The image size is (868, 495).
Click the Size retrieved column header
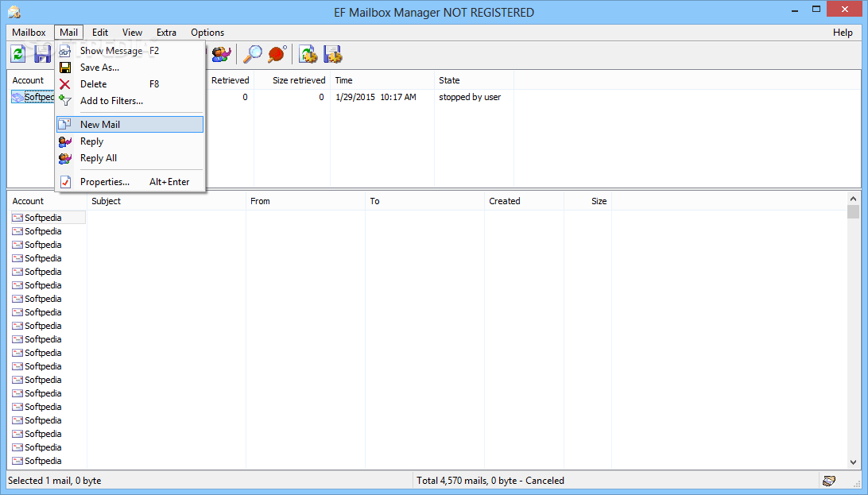[299, 81]
